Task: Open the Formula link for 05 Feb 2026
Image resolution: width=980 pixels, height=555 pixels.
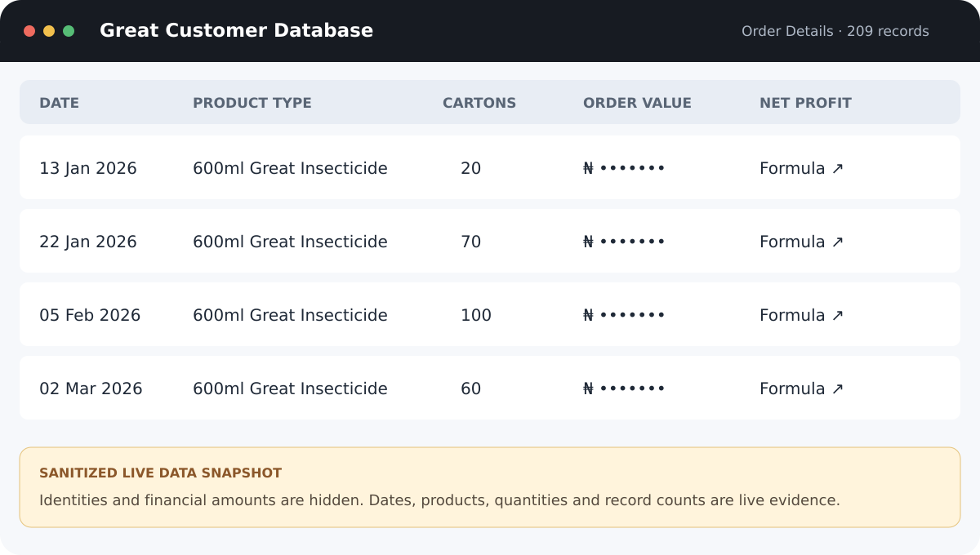Action: pos(801,315)
